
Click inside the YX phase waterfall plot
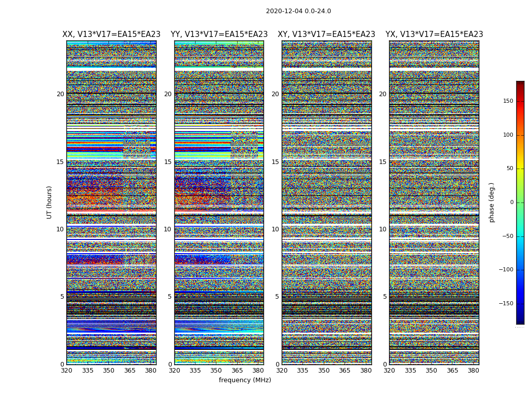tap(434, 202)
